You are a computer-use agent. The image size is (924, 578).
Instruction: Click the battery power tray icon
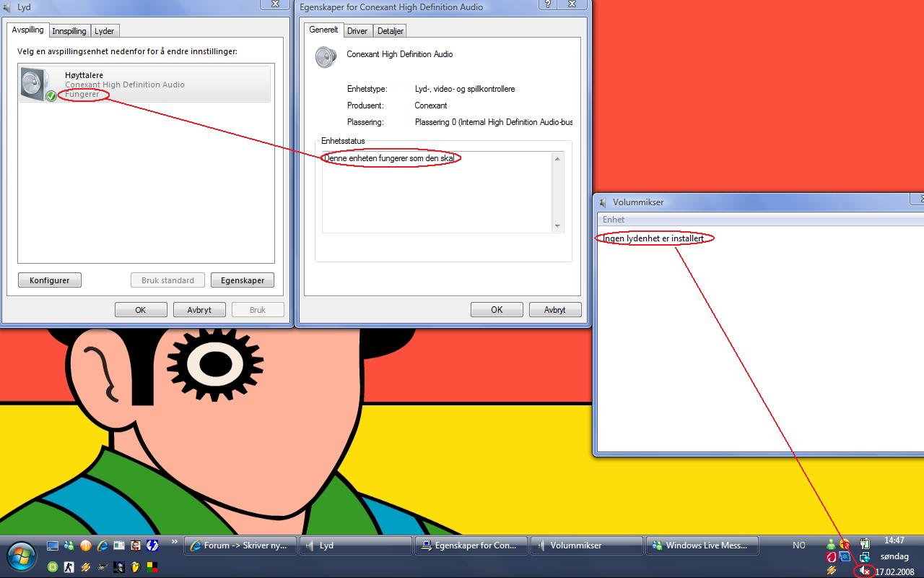tap(865, 543)
